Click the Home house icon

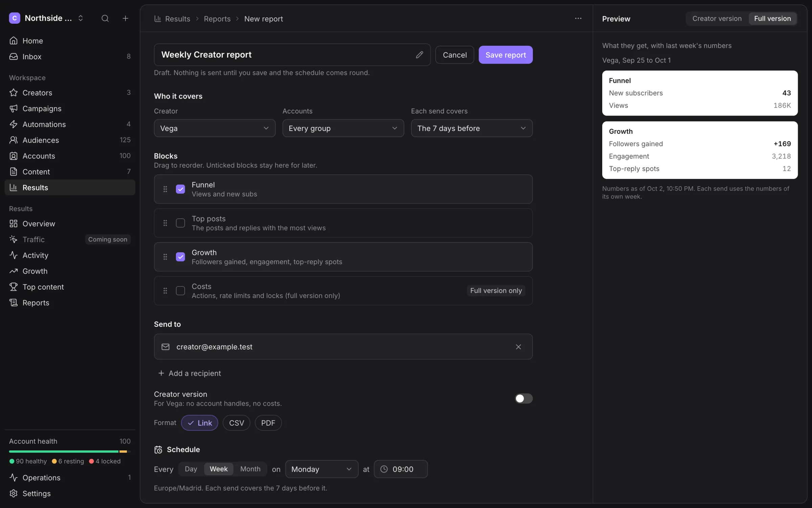[14, 41]
